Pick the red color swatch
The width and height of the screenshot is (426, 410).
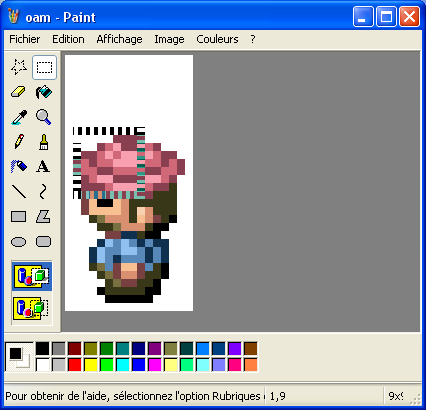(75, 365)
